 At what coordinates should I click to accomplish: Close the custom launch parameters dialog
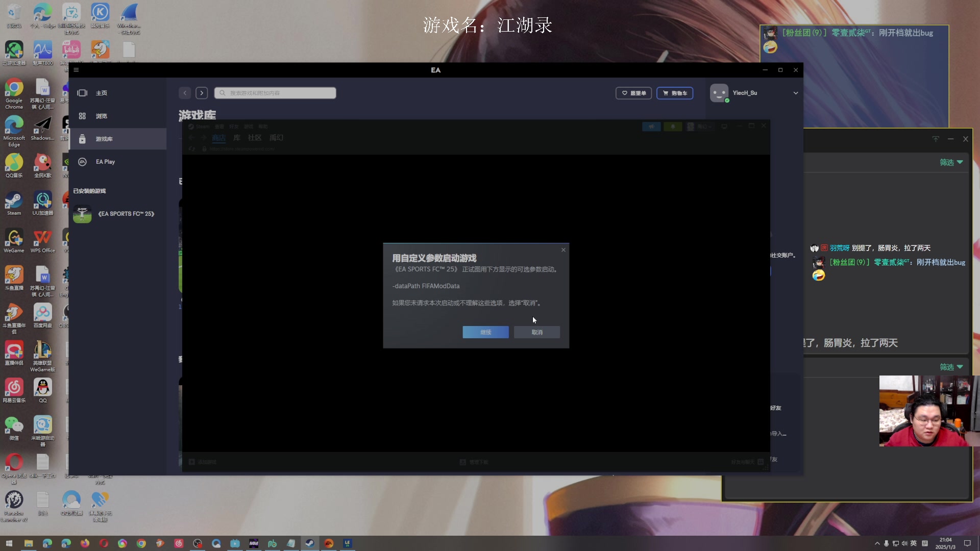coord(563,250)
